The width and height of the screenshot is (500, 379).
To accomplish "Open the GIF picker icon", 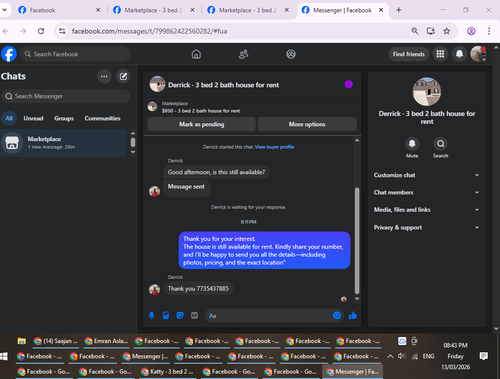I will (194, 315).
